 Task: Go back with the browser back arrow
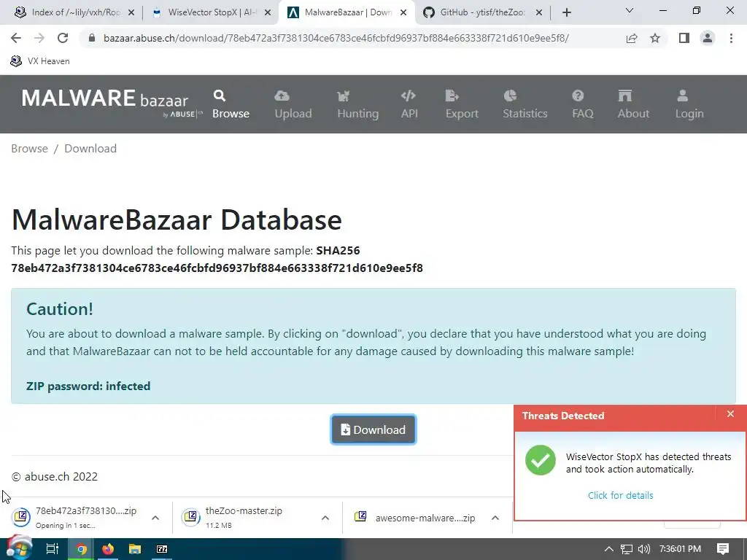tap(16, 38)
